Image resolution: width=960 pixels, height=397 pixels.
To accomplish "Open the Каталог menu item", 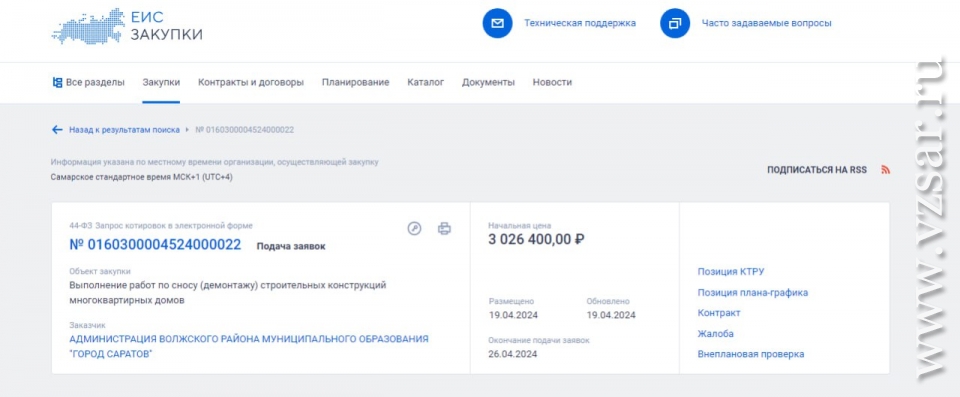I will point(426,82).
